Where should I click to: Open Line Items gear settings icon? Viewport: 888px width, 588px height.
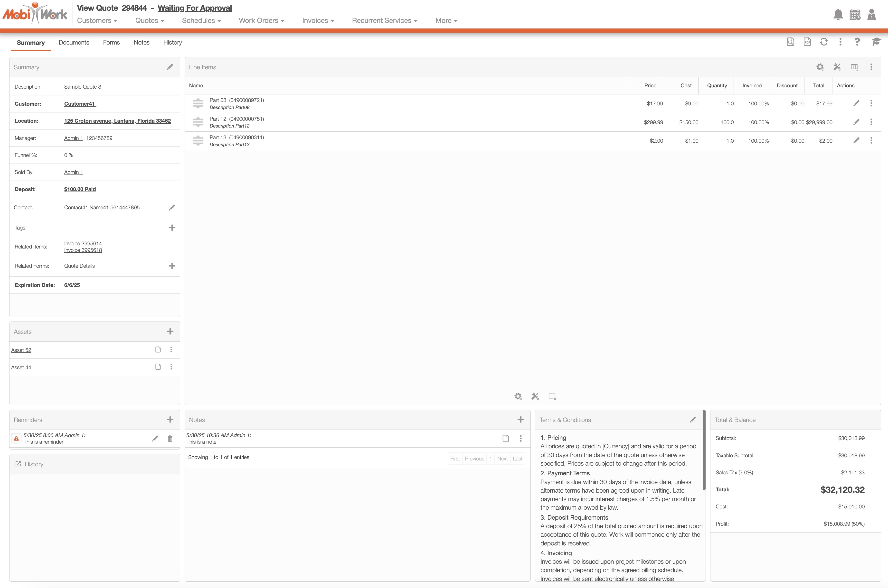tap(820, 67)
